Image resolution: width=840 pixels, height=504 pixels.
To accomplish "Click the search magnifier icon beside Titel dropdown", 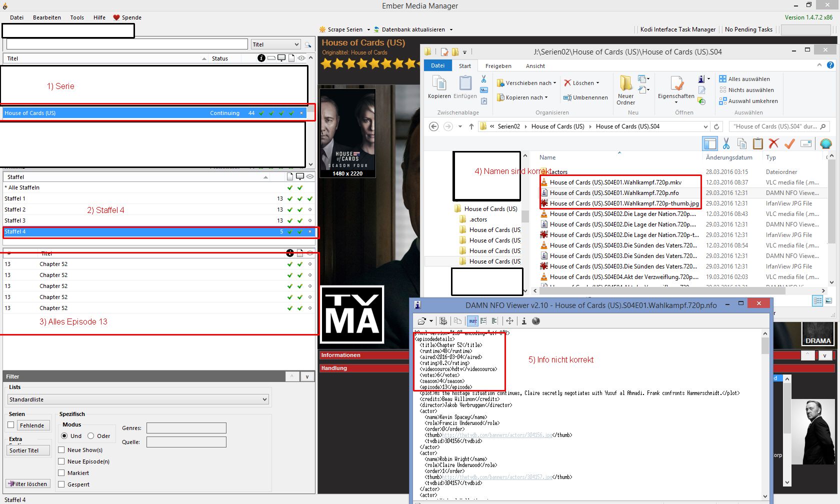I will (x=308, y=44).
